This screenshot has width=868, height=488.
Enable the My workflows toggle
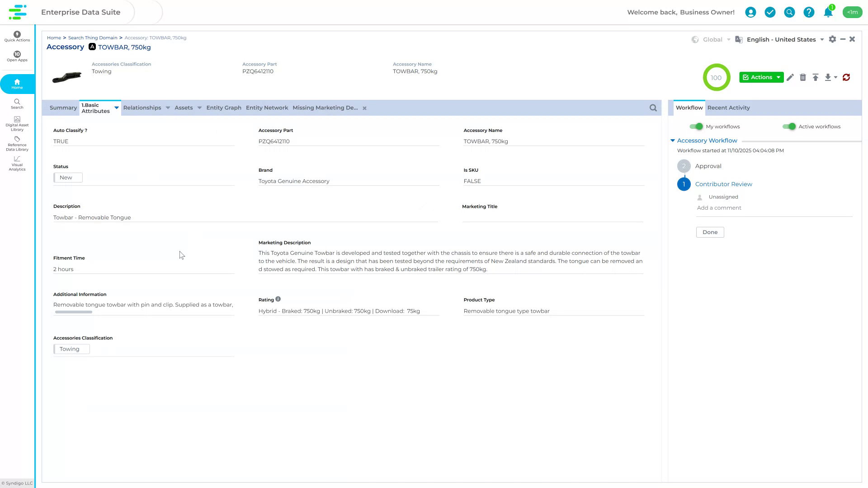tap(697, 127)
